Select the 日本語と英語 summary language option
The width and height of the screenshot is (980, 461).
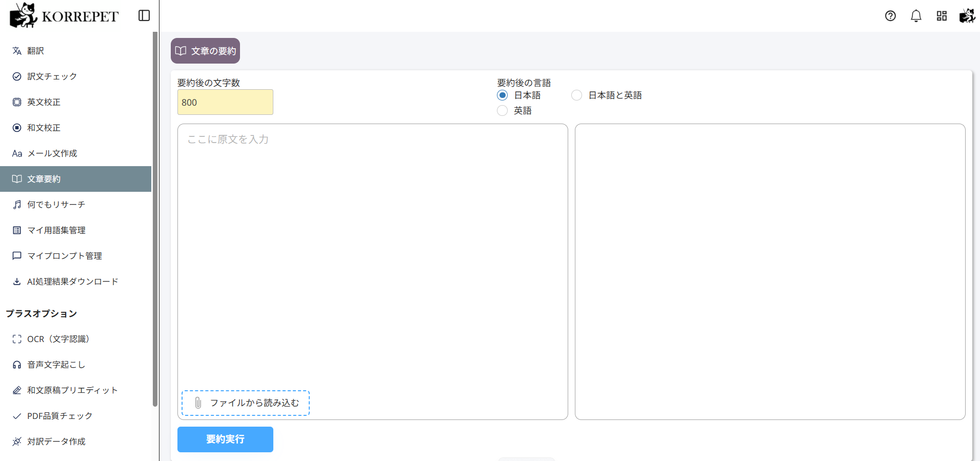(576, 95)
